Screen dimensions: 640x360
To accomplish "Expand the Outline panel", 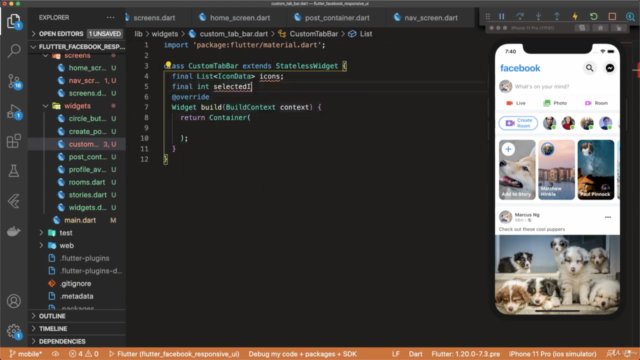I will [77, 316].
